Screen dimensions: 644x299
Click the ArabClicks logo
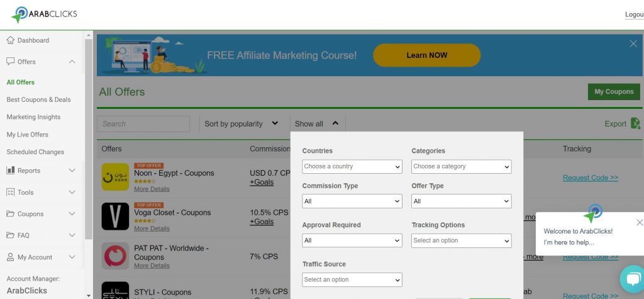click(x=44, y=14)
